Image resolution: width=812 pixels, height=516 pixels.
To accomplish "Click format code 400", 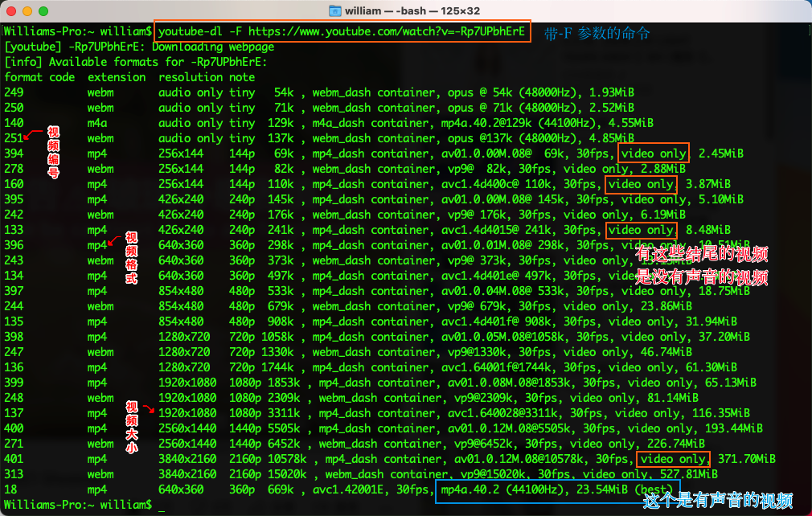I will coord(14,428).
